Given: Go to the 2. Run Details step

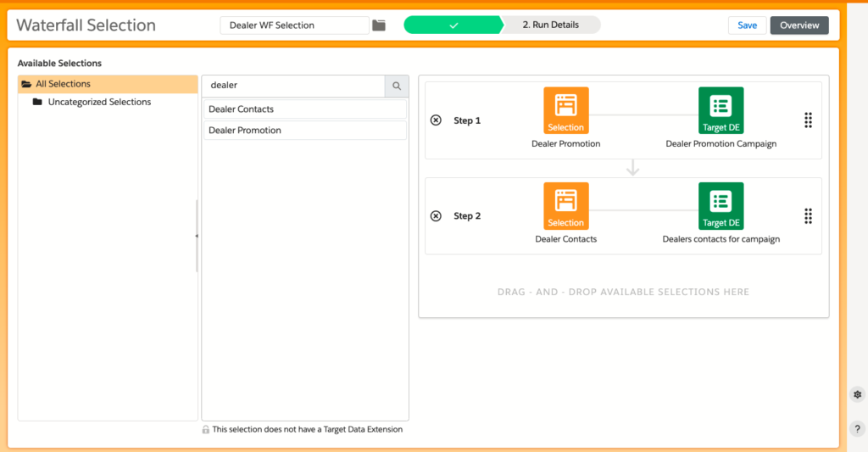Looking at the screenshot, I should click(x=550, y=25).
